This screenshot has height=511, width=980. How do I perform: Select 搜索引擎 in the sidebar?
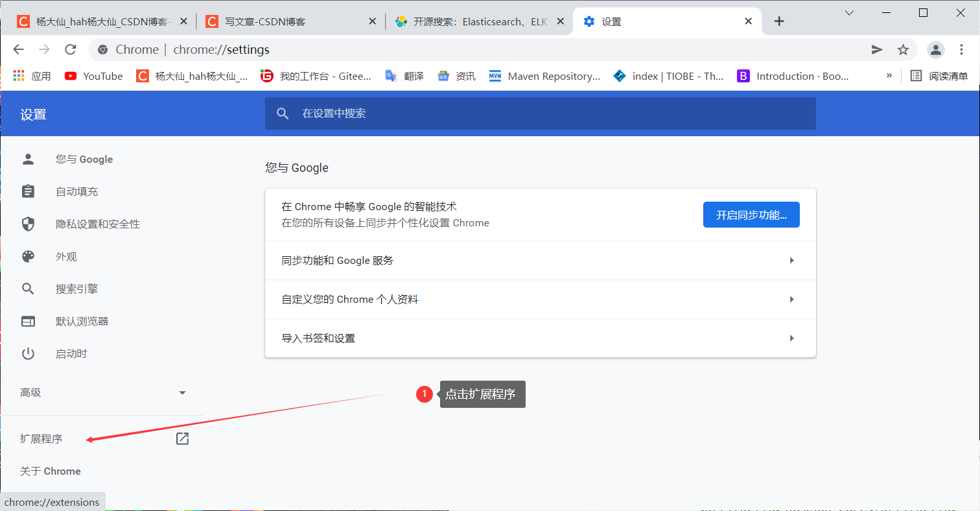76,289
